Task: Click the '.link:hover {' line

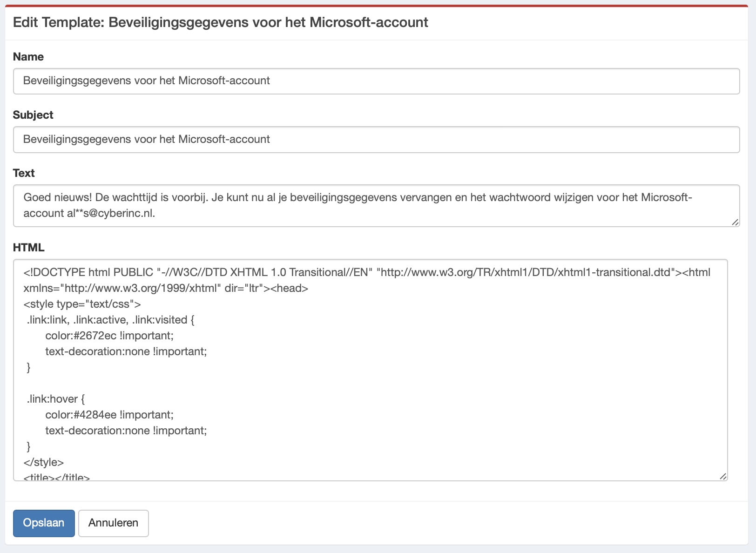Action: pyautogui.click(x=56, y=399)
